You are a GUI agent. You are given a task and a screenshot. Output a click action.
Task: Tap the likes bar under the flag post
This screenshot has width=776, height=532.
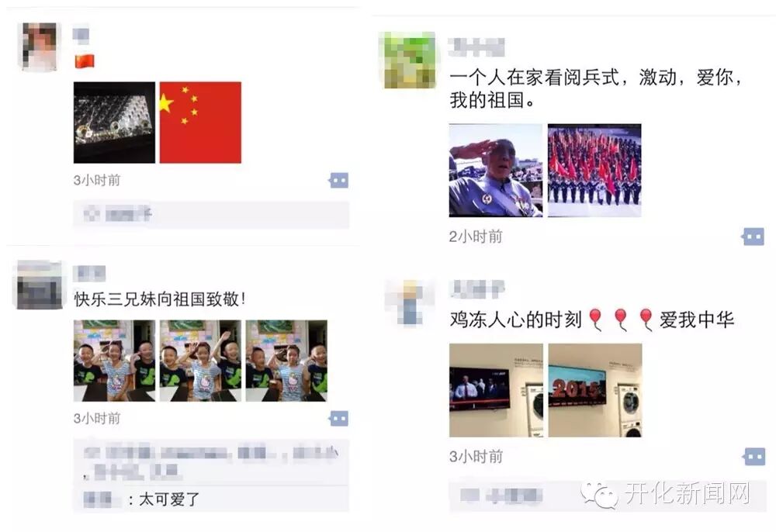(x=211, y=215)
